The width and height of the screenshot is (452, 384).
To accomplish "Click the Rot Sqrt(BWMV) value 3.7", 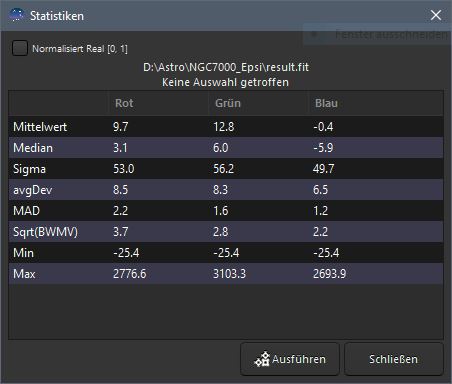I will (120, 232).
